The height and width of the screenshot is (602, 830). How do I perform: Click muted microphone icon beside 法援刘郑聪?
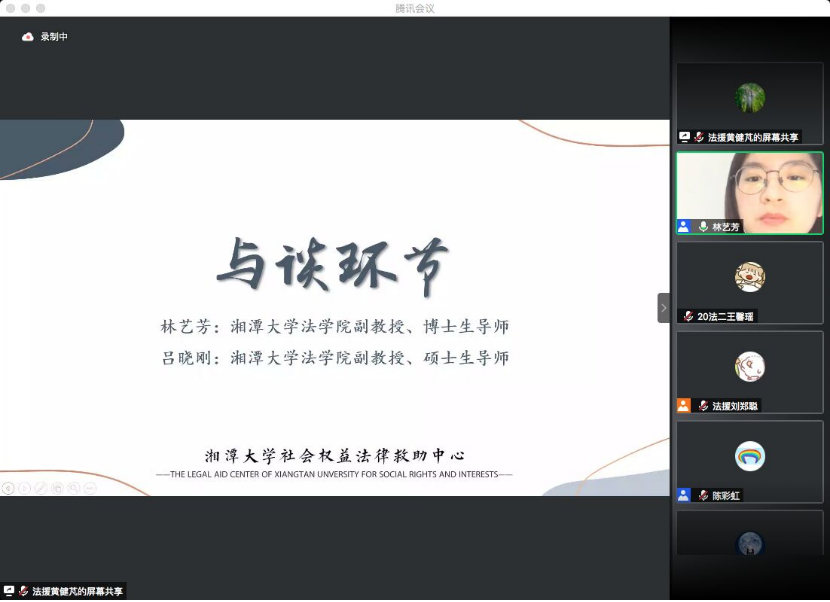tap(703, 406)
